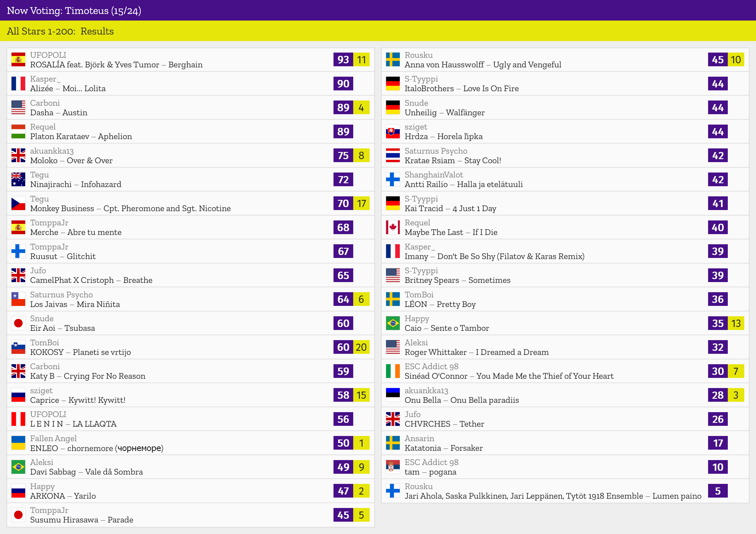Click the Finland flag next to Antti Railio

(x=393, y=179)
